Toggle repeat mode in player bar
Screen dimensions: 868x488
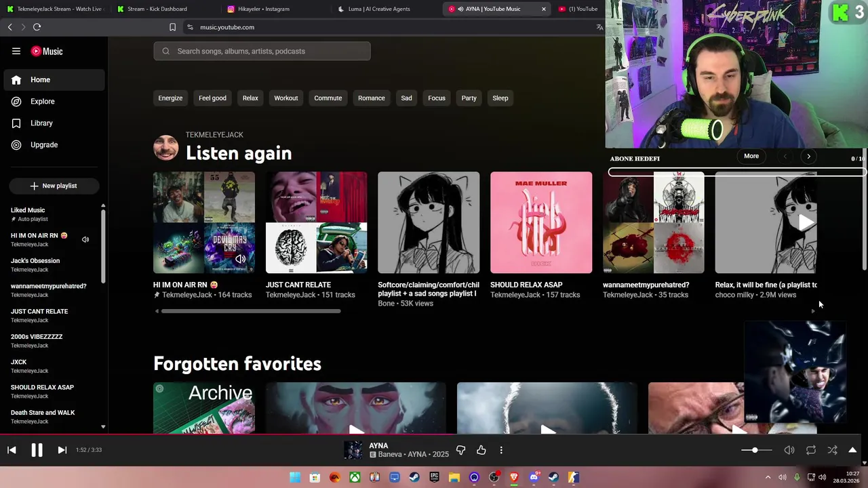click(x=810, y=450)
